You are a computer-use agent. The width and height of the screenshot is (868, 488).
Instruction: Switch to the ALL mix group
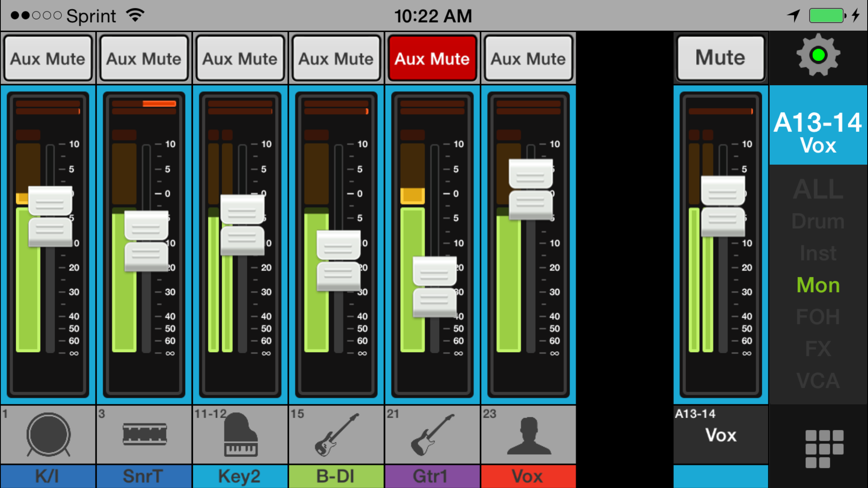coord(817,189)
